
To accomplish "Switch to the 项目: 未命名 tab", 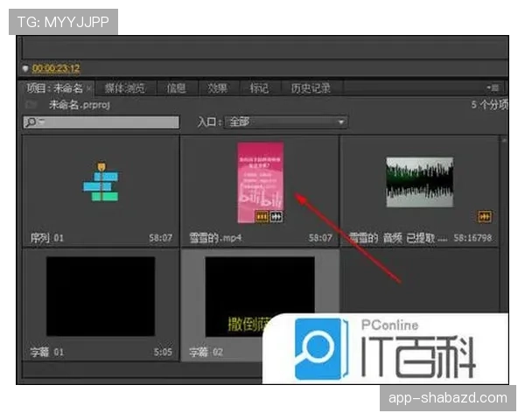I will pos(54,88).
